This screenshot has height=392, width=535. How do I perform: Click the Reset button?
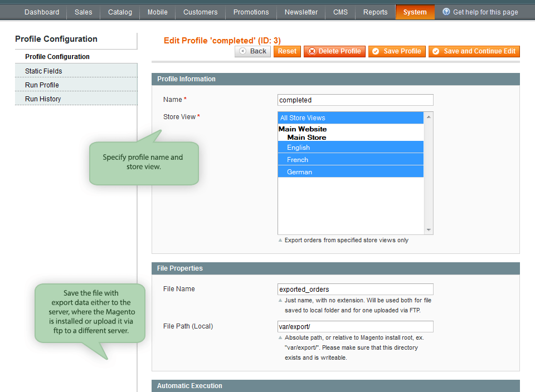click(x=287, y=51)
